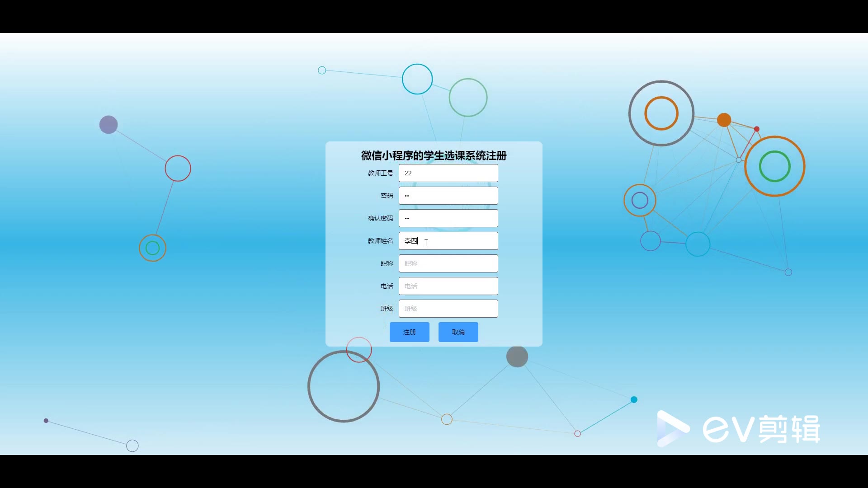Focus the 密码 password field
This screenshot has width=868, height=488.
tap(448, 196)
